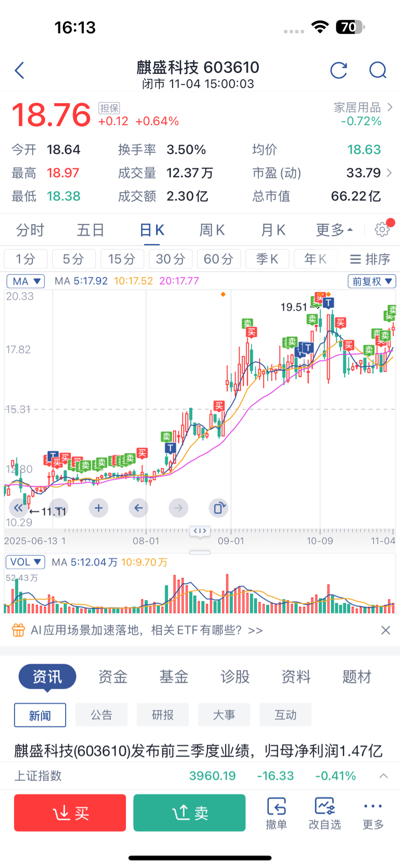
Task: Move chart left with arrow button
Action: (139, 508)
